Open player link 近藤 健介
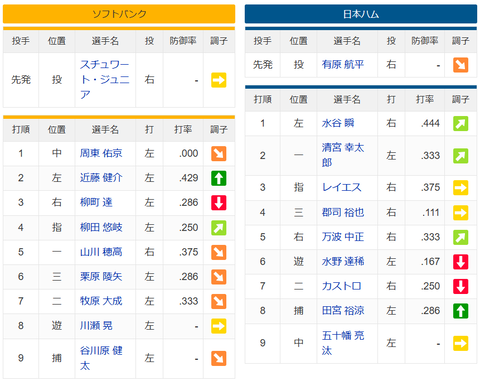 (101, 178)
